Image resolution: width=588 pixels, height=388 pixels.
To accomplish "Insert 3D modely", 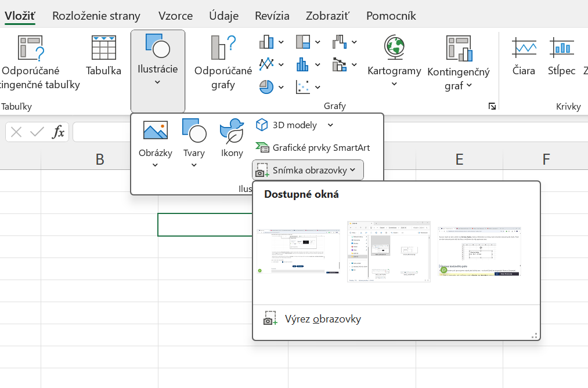I will pyautogui.click(x=287, y=125).
